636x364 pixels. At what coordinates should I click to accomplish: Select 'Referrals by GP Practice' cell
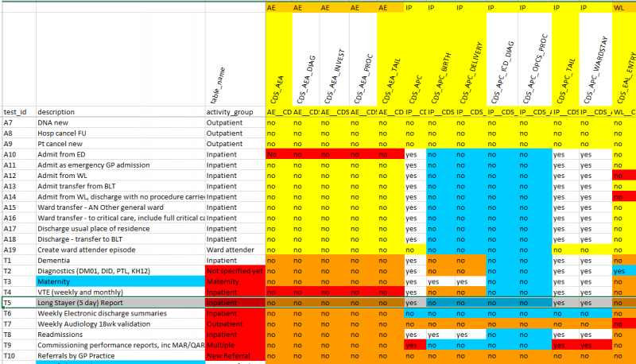119,356
